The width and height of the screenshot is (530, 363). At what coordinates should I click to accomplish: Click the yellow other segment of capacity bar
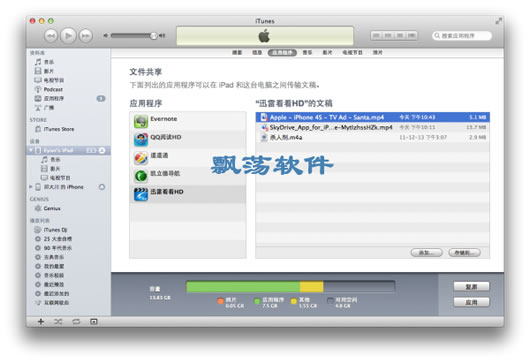pyautogui.click(x=312, y=287)
